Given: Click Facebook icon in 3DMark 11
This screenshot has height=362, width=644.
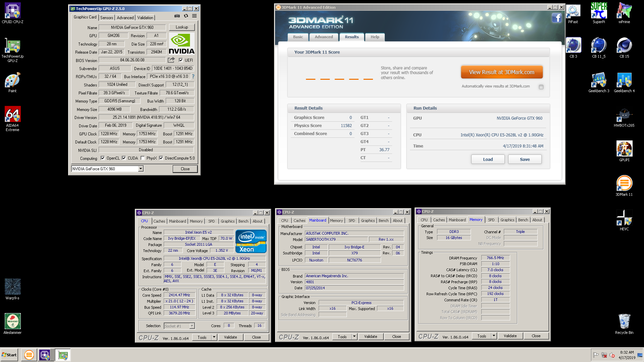Looking at the screenshot, I should pyautogui.click(x=557, y=18).
